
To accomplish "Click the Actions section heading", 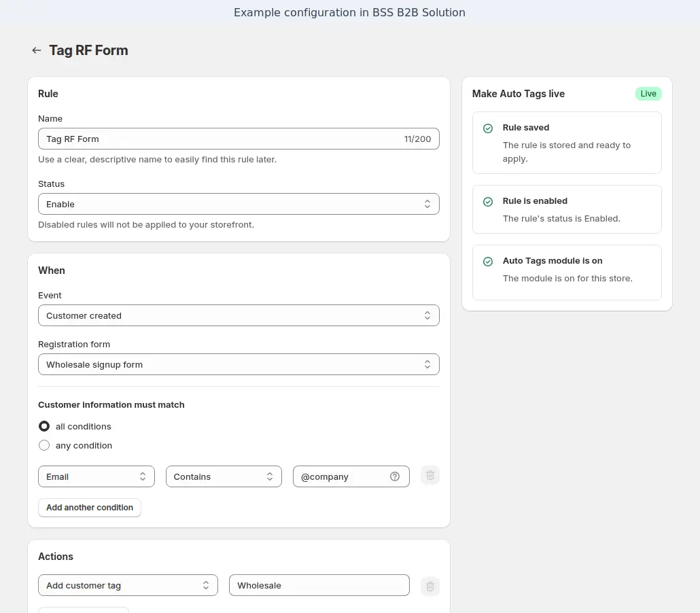I will tap(55, 557).
